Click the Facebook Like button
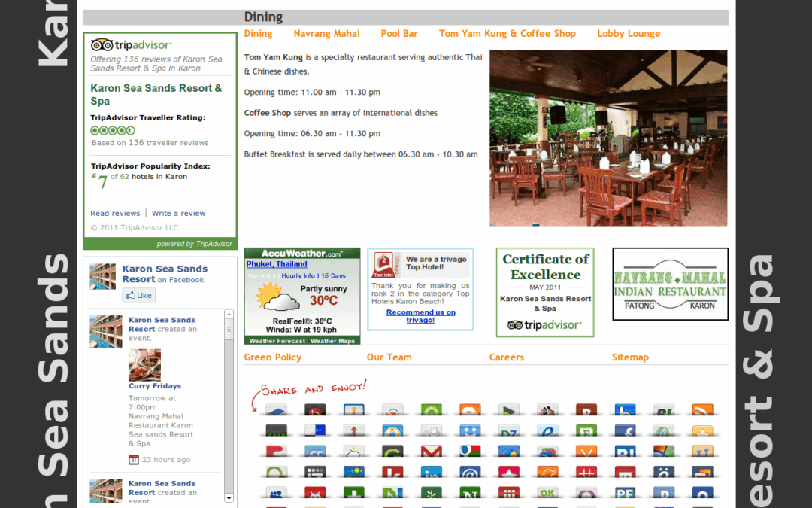 pos(139,296)
